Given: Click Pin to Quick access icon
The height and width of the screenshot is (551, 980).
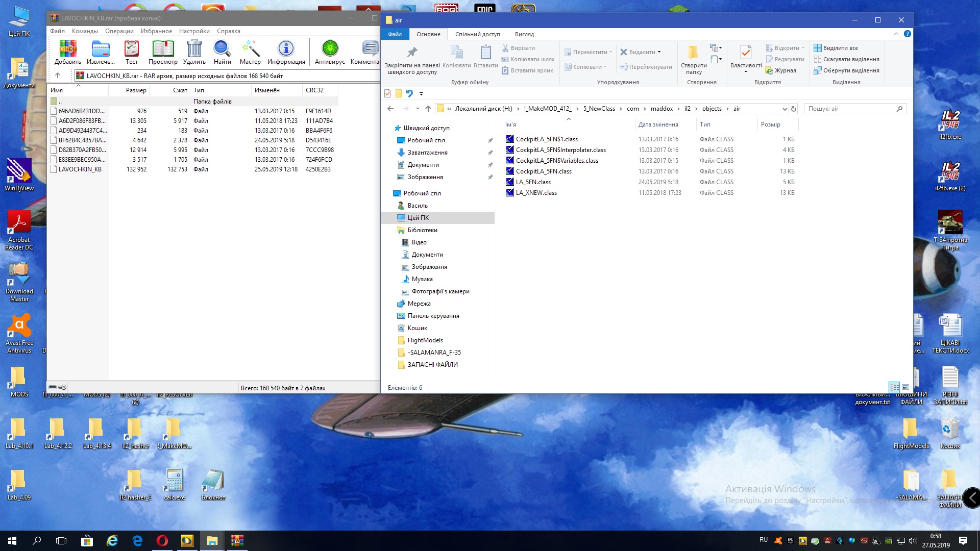Looking at the screenshot, I should click(412, 53).
